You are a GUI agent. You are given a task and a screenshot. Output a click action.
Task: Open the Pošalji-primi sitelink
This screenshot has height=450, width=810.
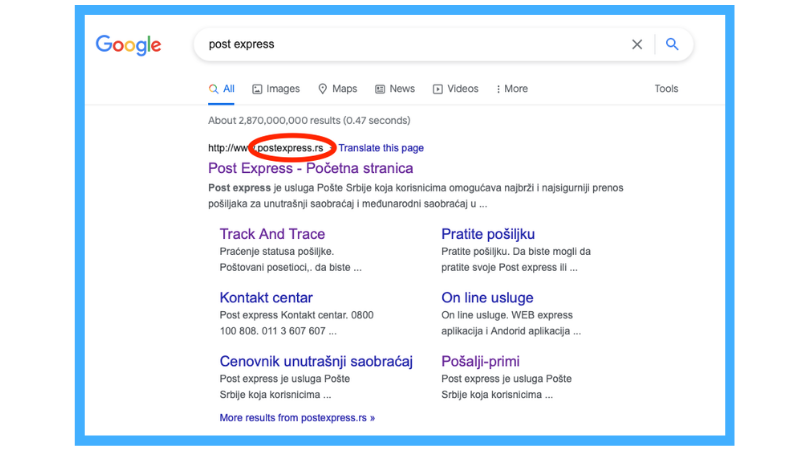point(480,361)
